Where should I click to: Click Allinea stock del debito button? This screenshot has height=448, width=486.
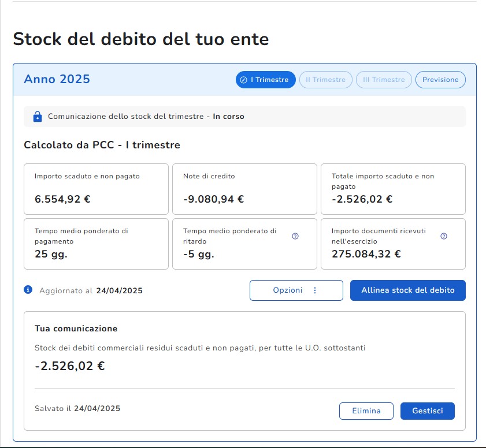408,290
